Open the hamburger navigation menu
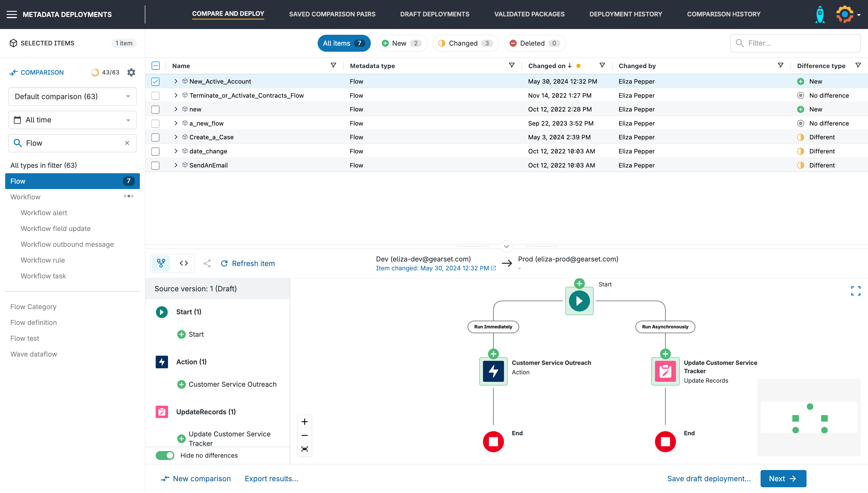 [12, 14]
